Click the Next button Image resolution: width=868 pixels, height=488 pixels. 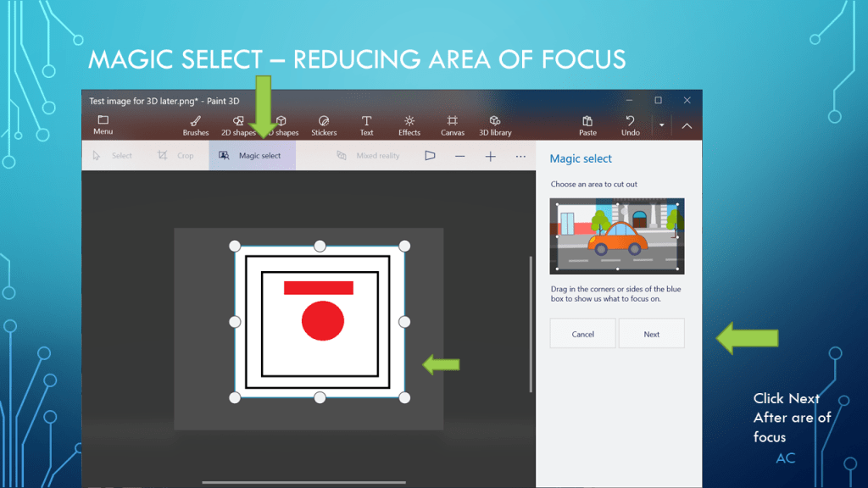pos(651,334)
